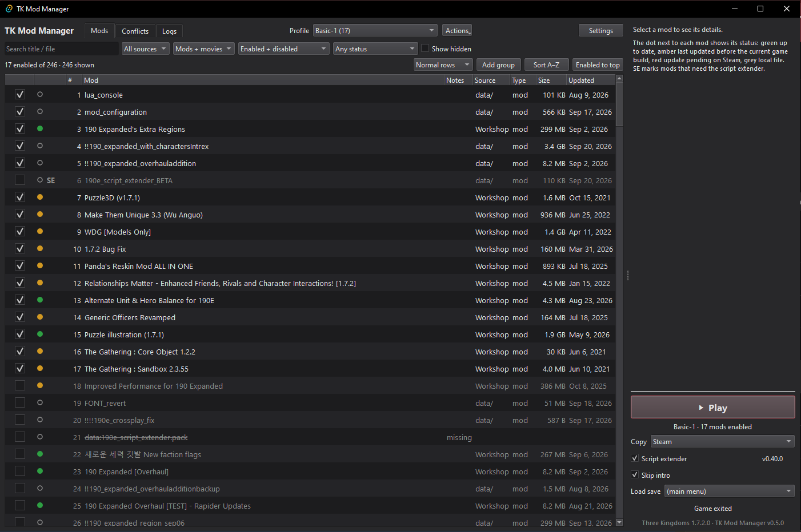Enable the FONT_revert mod checkbox
801x532 pixels.
(x=20, y=402)
